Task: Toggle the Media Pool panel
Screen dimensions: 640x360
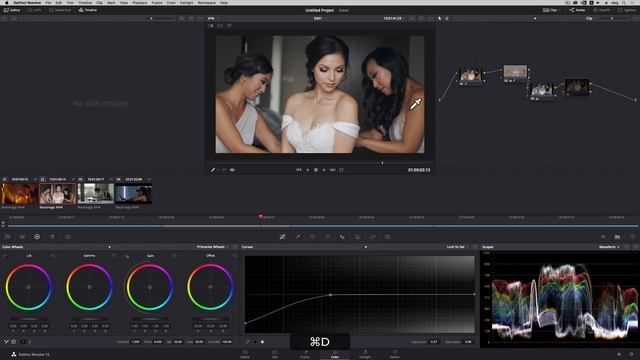Action: (60, 10)
